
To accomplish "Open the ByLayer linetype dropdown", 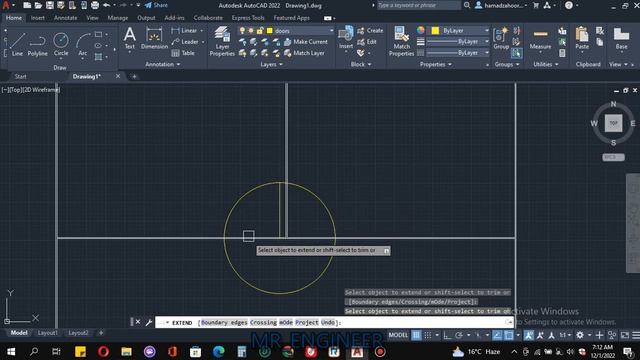I will (x=458, y=53).
